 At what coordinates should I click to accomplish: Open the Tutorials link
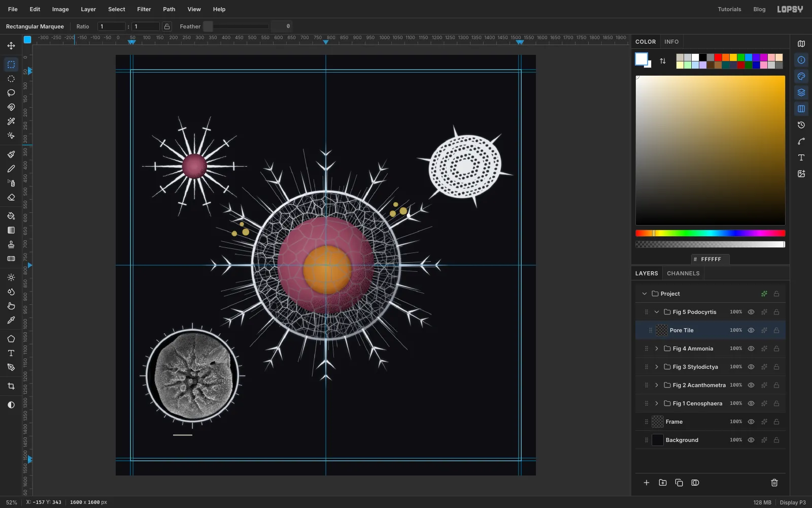click(729, 9)
